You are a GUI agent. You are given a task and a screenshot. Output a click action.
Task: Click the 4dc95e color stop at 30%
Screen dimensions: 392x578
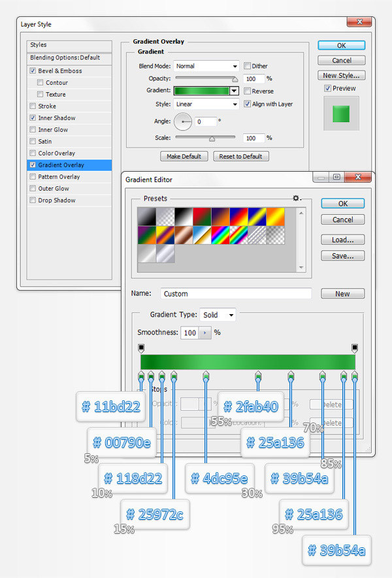(206, 376)
